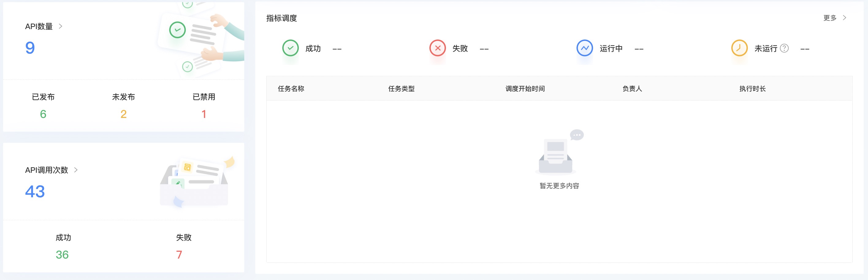Click the green success checkmark icon in 指标调度
Screen dimensions: 868x280
point(291,48)
